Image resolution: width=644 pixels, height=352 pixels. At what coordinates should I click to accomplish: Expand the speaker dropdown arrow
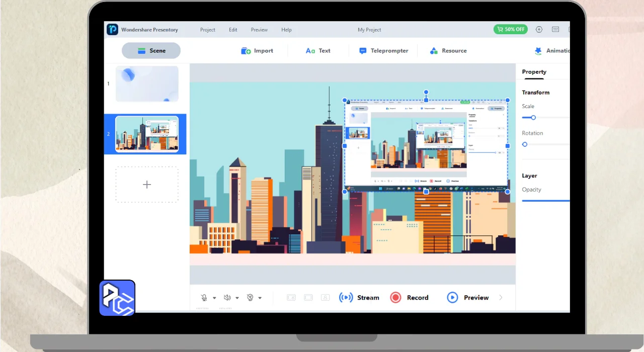pyautogui.click(x=237, y=298)
